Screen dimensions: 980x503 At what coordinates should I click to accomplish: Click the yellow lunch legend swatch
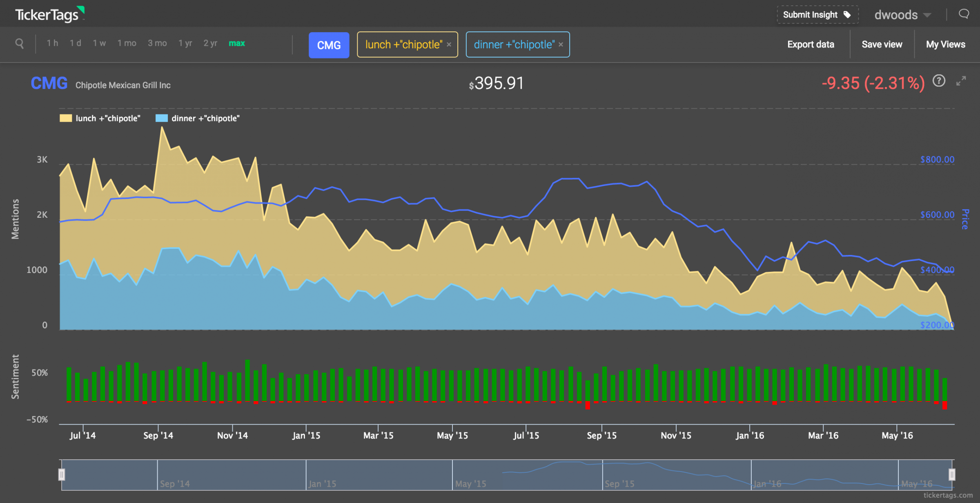[x=66, y=118]
